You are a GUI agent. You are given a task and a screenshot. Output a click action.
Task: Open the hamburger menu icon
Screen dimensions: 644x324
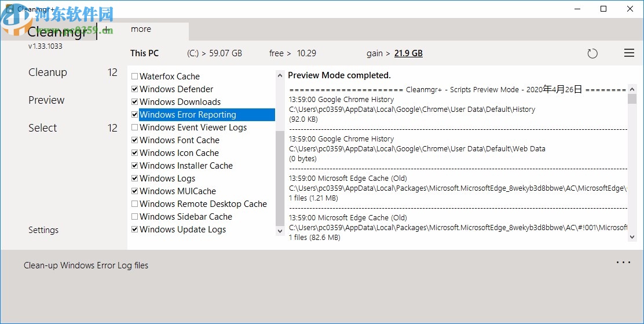(x=629, y=53)
